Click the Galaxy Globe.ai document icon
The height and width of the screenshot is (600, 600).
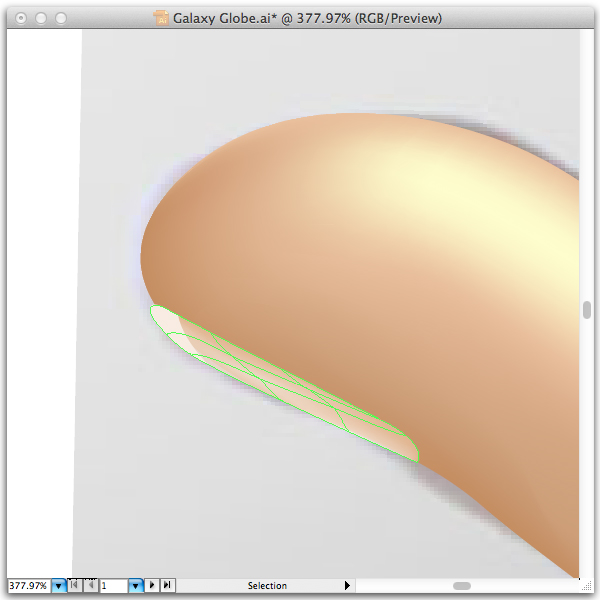pos(161,18)
